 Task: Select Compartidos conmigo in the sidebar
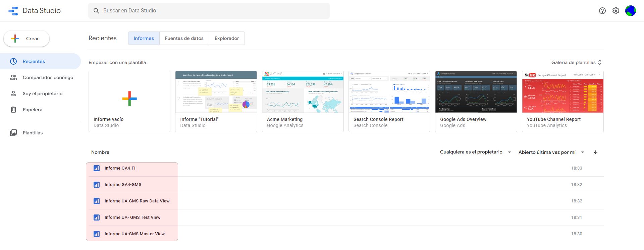pos(40,77)
